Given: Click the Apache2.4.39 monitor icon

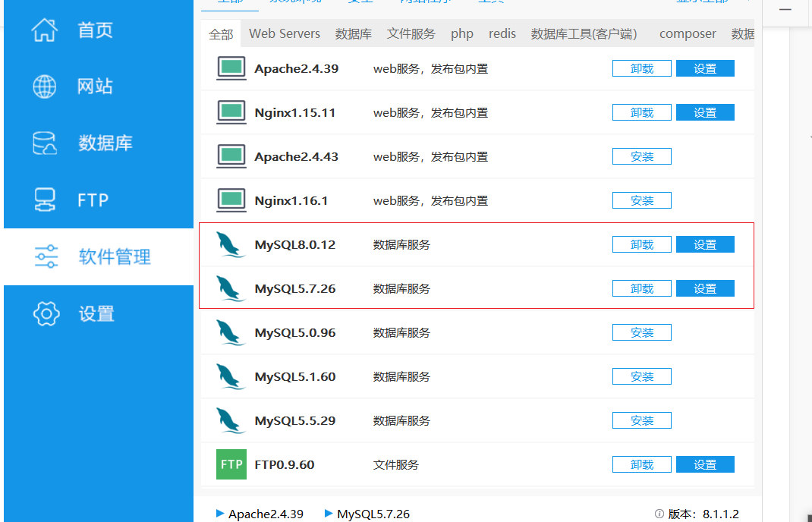Looking at the screenshot, I should (x=231, y=68).
